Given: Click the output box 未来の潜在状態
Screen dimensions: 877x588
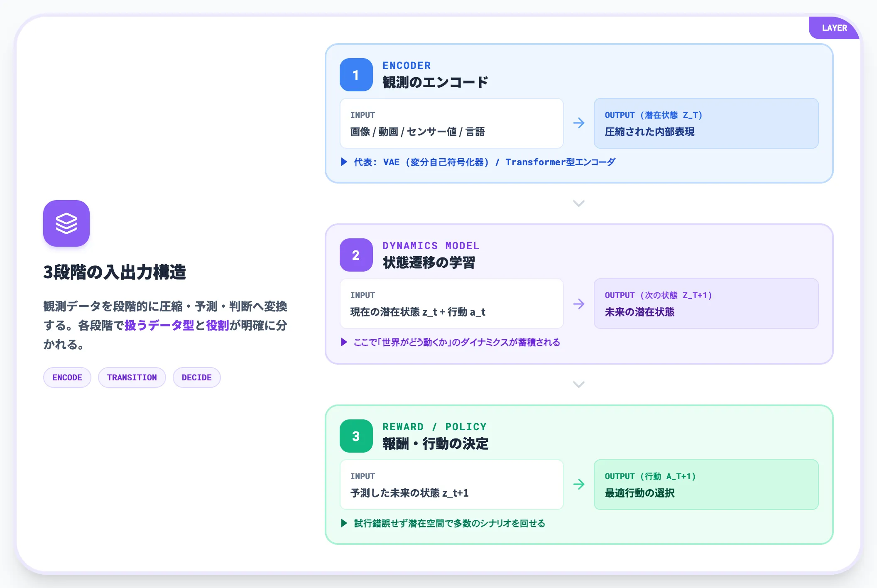Looking at the screenshot, I should (x=706, y=304).
